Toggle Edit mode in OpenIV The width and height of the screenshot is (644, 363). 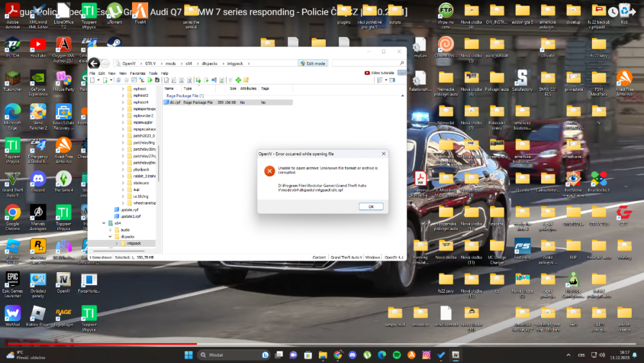[312, 63]
